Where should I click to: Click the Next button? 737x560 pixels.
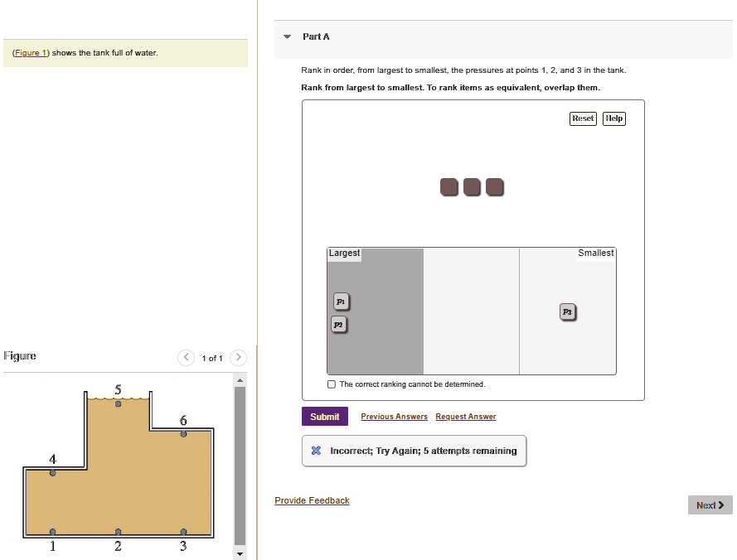click(709, 504)
